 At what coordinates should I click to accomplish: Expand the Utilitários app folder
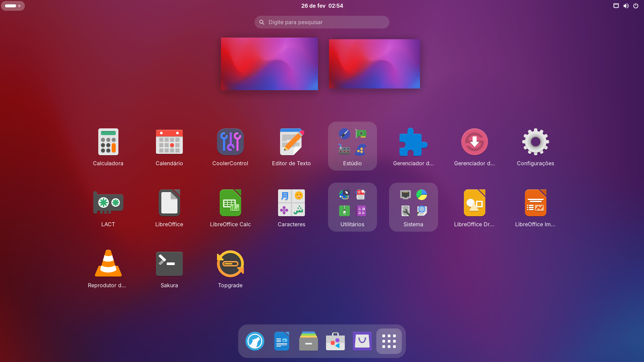[x=352, y=207]
